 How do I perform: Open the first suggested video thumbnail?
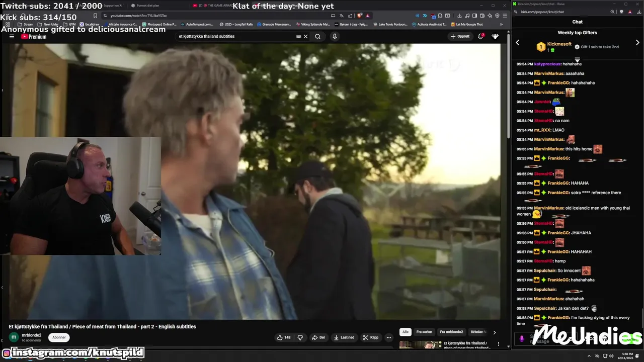pyautogui.click(x=420, y=345)
